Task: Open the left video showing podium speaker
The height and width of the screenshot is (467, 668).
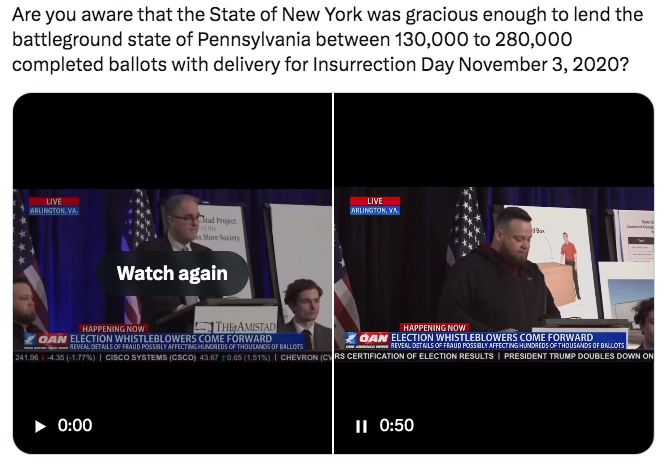Action: coord(173,273)
